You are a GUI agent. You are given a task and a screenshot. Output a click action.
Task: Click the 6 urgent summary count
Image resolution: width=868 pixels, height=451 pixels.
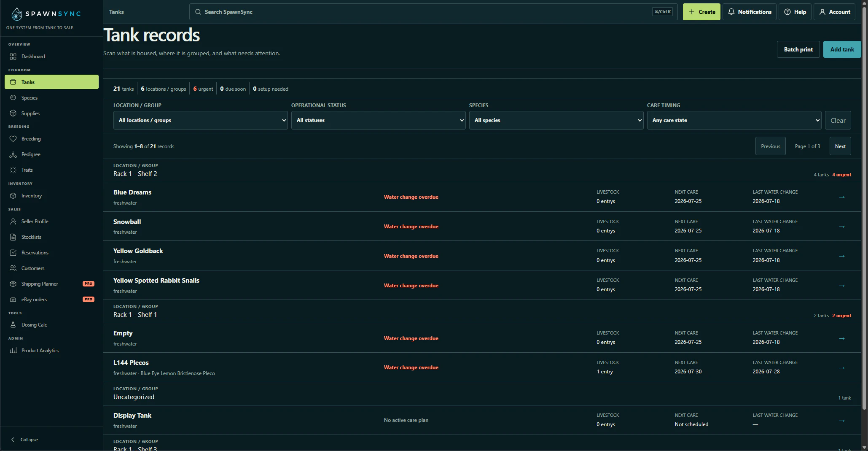pos(203,89)
